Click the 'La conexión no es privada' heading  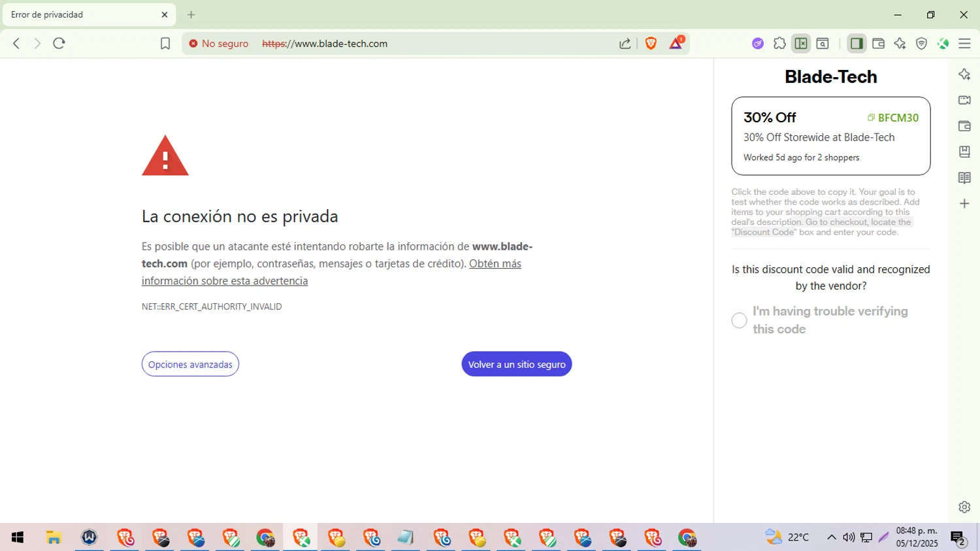coord(240,216)
